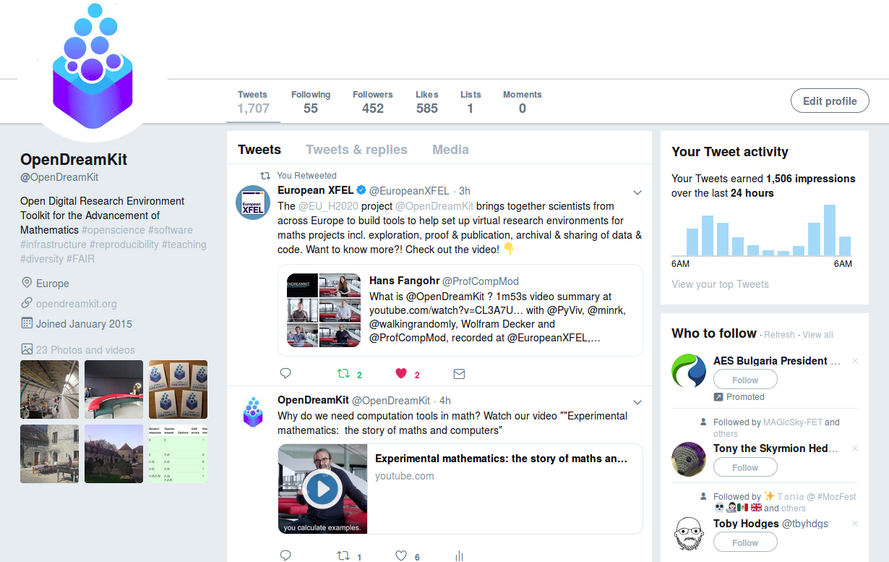The image size is (889, 562).
Task: Click the OpenDreamKit avatar beside the tweet
Action: point(253,412)
